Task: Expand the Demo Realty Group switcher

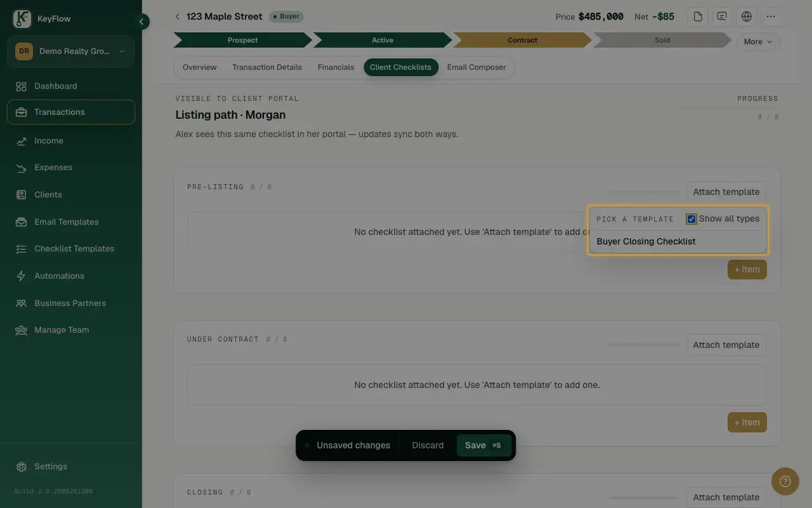Action: 71,51
